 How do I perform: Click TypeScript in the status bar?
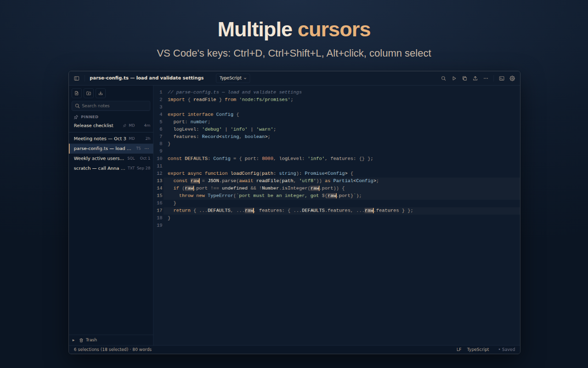coord(478,350)
